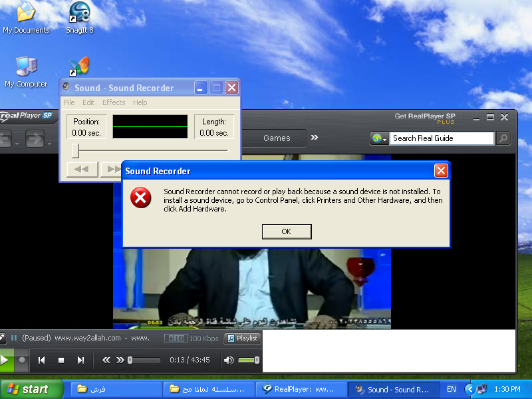This screenshot has width=532, height=399.
Task: Click the Get RealPlayer SP Plus link
Action: pyautogui.click(x=425, y=118)
